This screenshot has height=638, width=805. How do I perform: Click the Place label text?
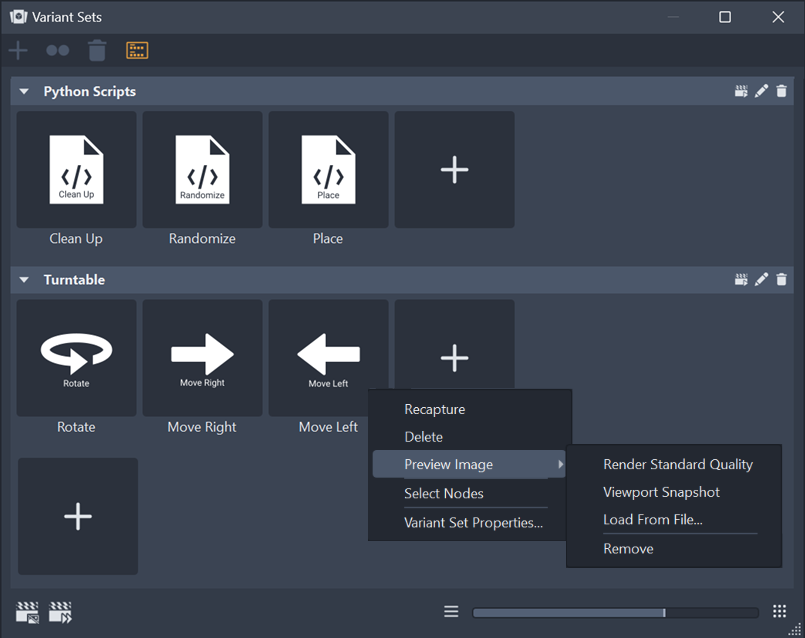pos(328,239)
